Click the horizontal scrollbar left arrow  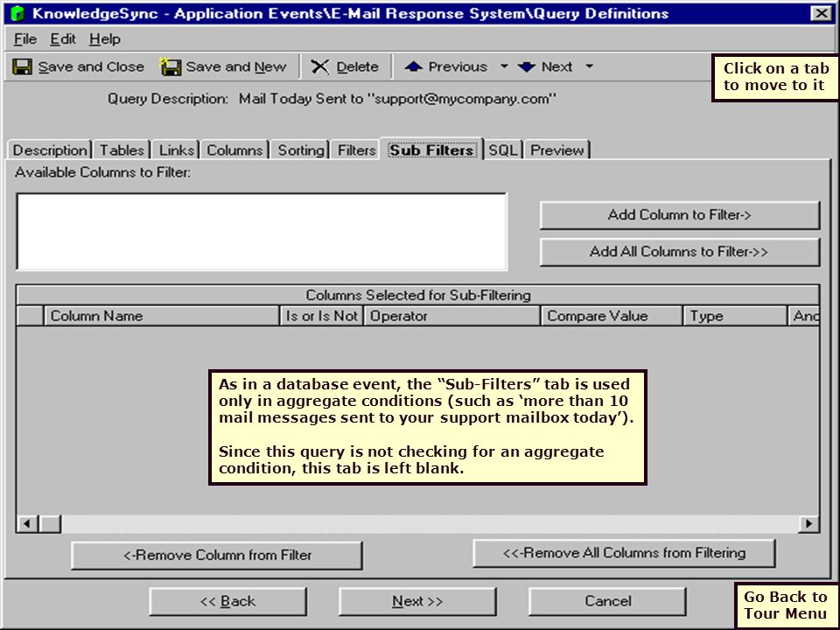[x=27, y=523]
